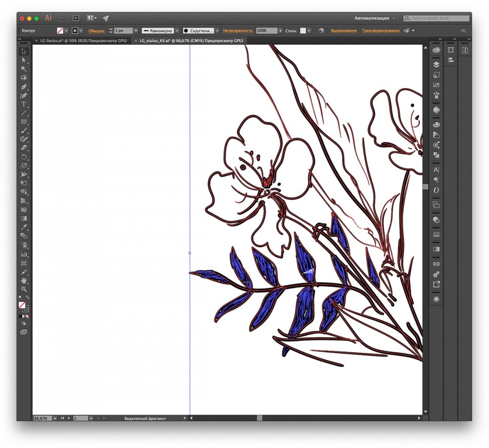Set paint mode to Gradient
This screenshot has width=489, height=448.
tap(23, 316)
